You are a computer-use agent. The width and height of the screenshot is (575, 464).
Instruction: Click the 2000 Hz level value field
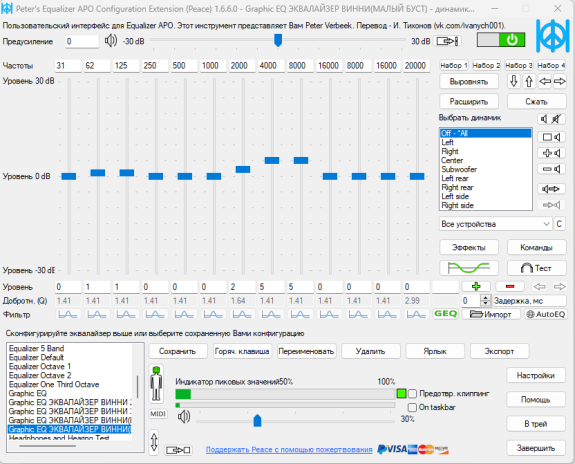(x=242, y=287)
